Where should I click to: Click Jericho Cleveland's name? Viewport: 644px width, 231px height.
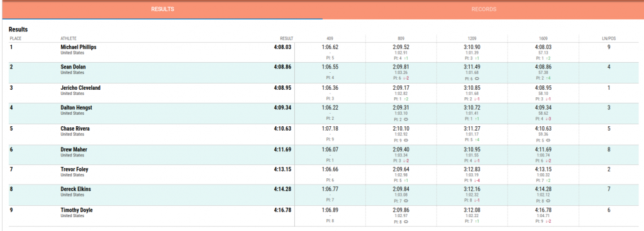(80, 88)
